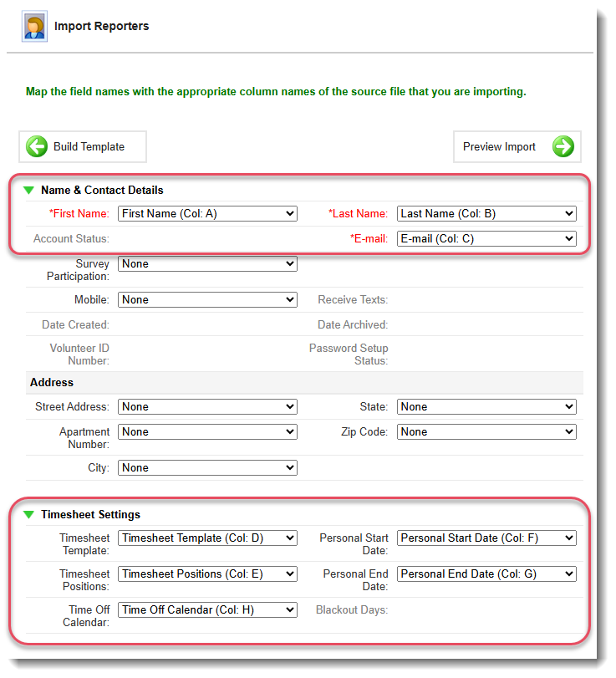This screenshot has width=616, height=678.
Task: Click the Password Setup Status label
Action: click(x=349, y=354)
